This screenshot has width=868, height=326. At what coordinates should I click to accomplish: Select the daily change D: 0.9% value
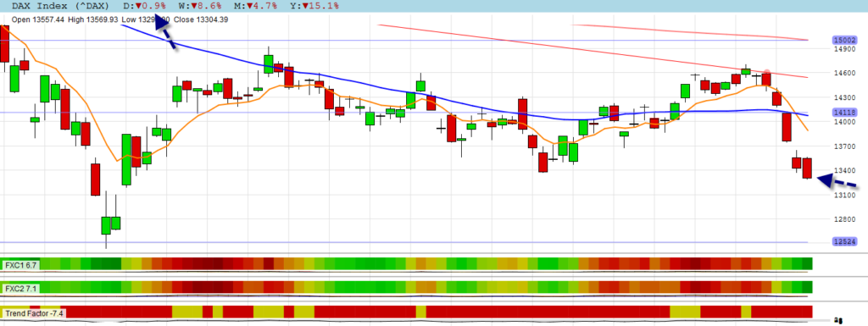coord(144,6)
